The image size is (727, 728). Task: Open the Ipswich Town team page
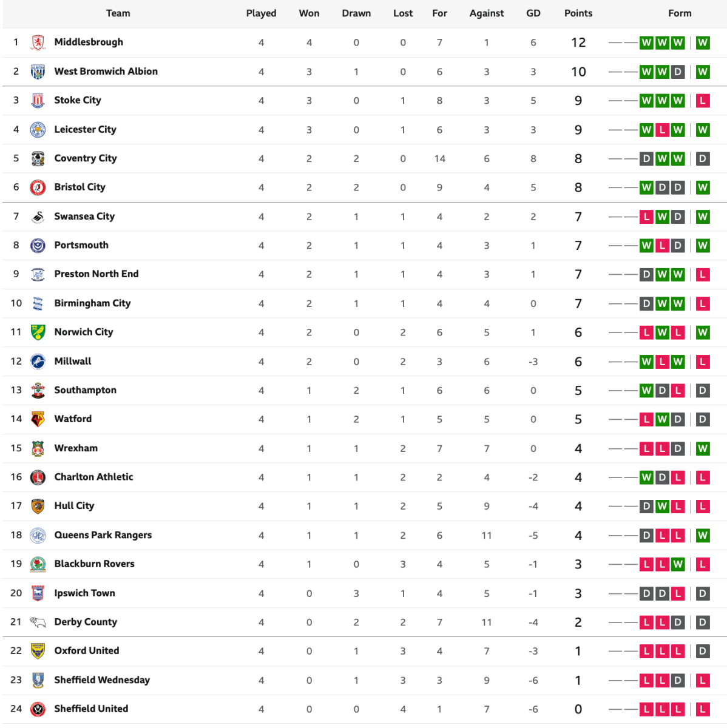[84, 593]
